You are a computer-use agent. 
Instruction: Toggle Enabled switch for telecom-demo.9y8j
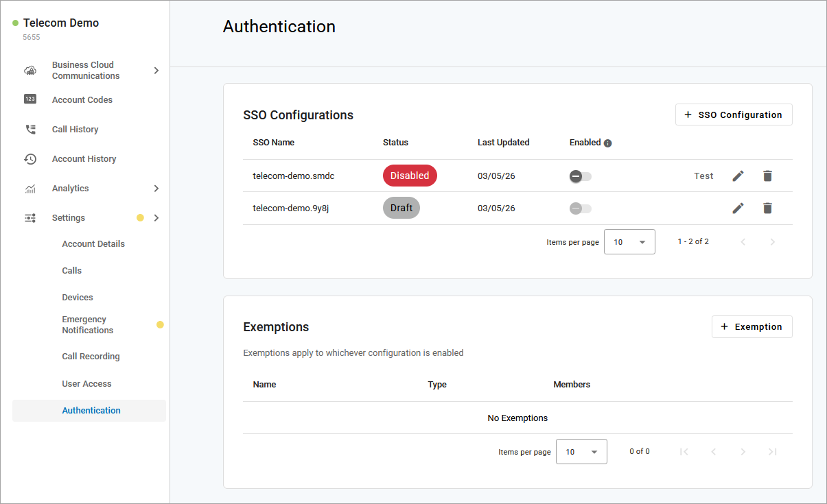[x=580, y=208]
